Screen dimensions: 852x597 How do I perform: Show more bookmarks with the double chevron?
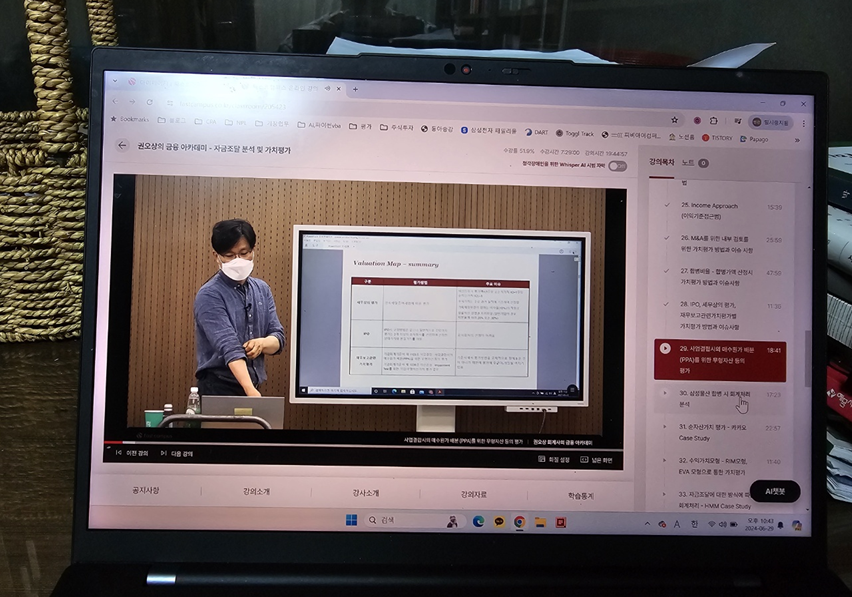(797, 140)
